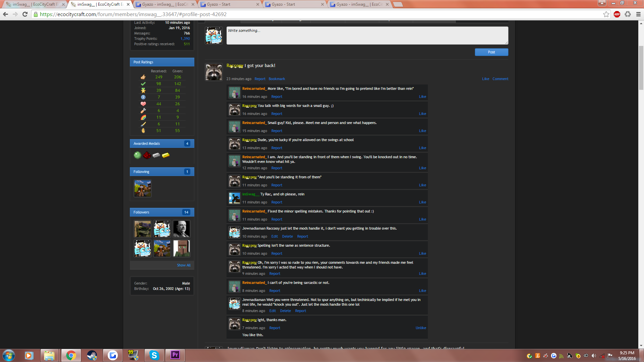Viewport: 644px width, 362px height.
Task: Like the main 'I got your back!' post
Action: click(485, 79)
